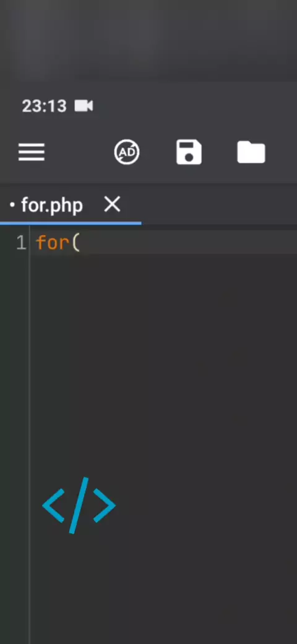Image resolution: width=297 pixels, height=644 pixels.
Task: Click toolbar gap between menu and AD icon
Action: point(79,152)
